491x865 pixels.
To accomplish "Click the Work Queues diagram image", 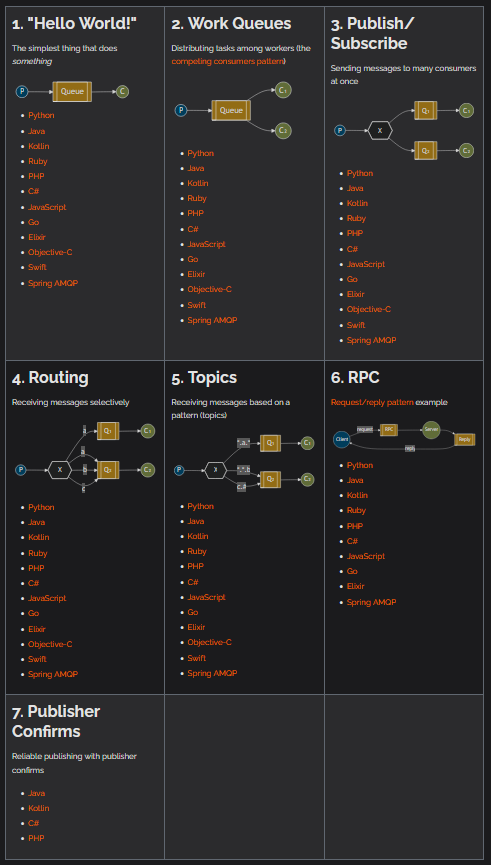I will [x=233, y=111].
